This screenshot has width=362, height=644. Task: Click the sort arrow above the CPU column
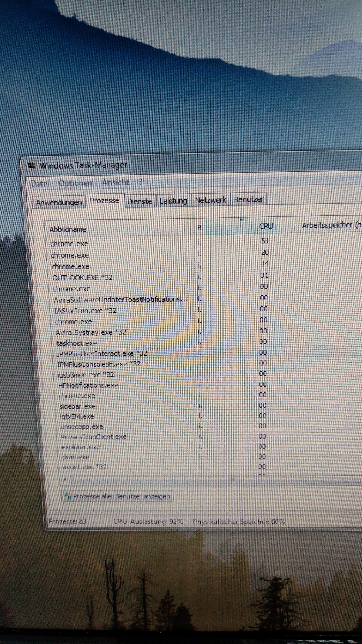click(x=242, y=220)
